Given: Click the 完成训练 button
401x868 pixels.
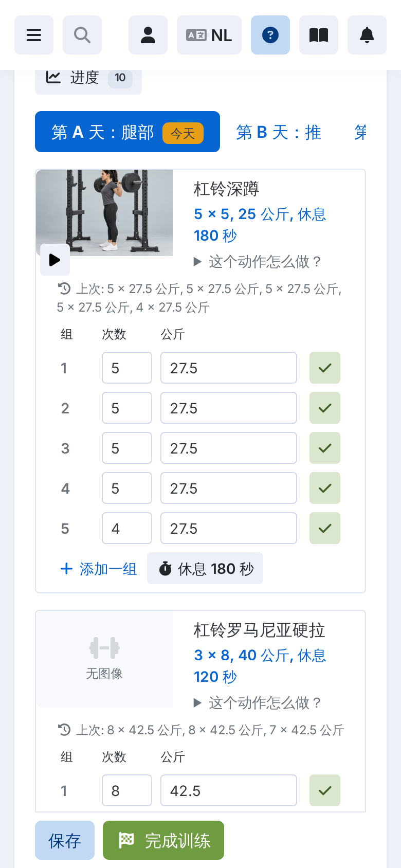Looking at the screenshot, I should pyautogui.click(x=163, y=840).
